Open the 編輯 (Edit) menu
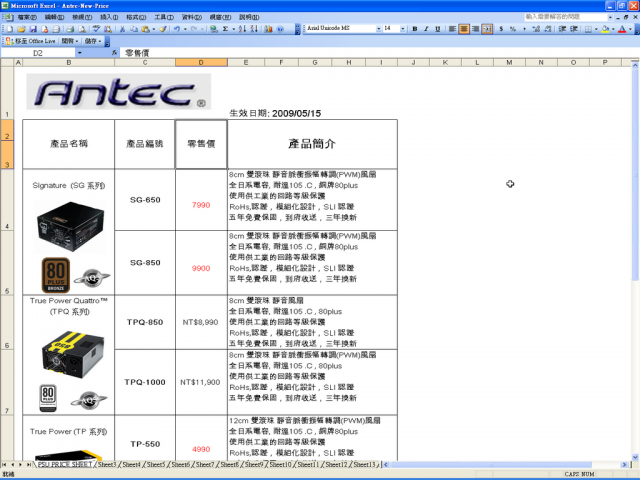This screenshot has height=480, width=640. click(54, 17)
